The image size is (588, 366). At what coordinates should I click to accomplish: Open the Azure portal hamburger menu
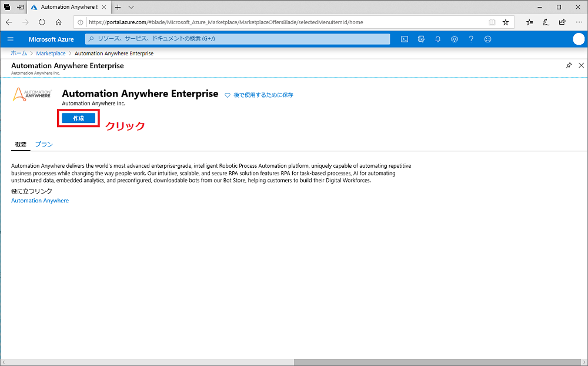click(11, 39)
